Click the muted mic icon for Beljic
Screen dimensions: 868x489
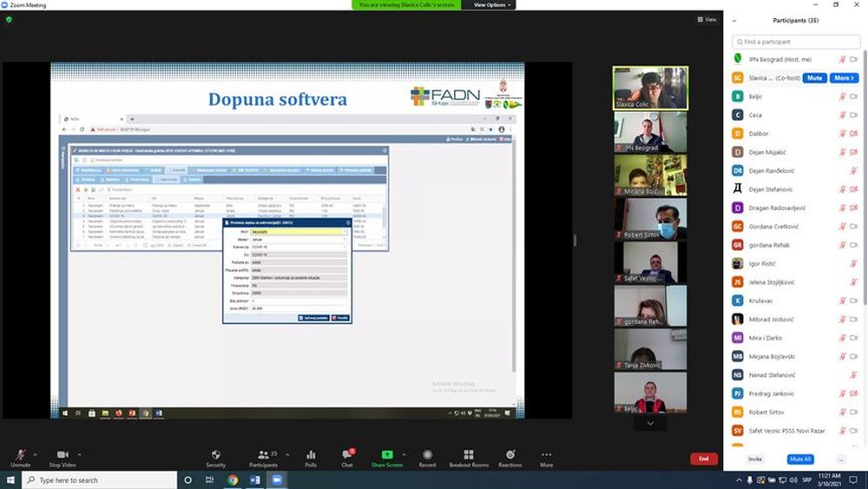click(842, 96)
